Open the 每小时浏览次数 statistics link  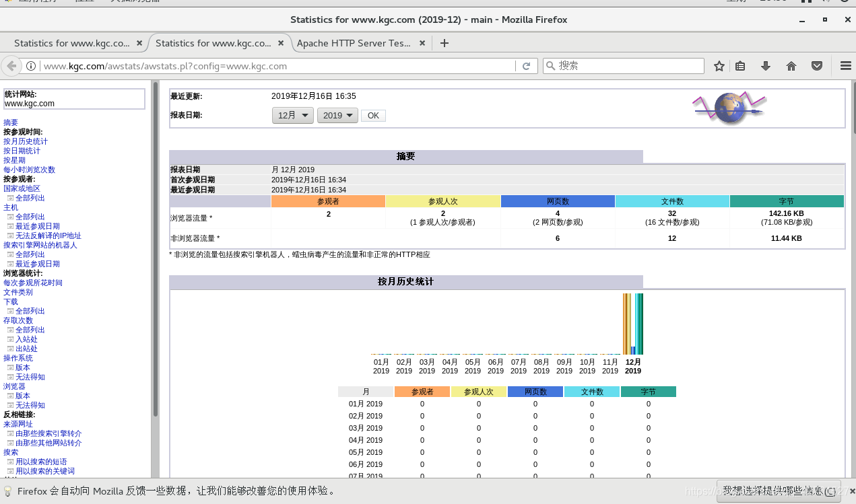(28, 170)
